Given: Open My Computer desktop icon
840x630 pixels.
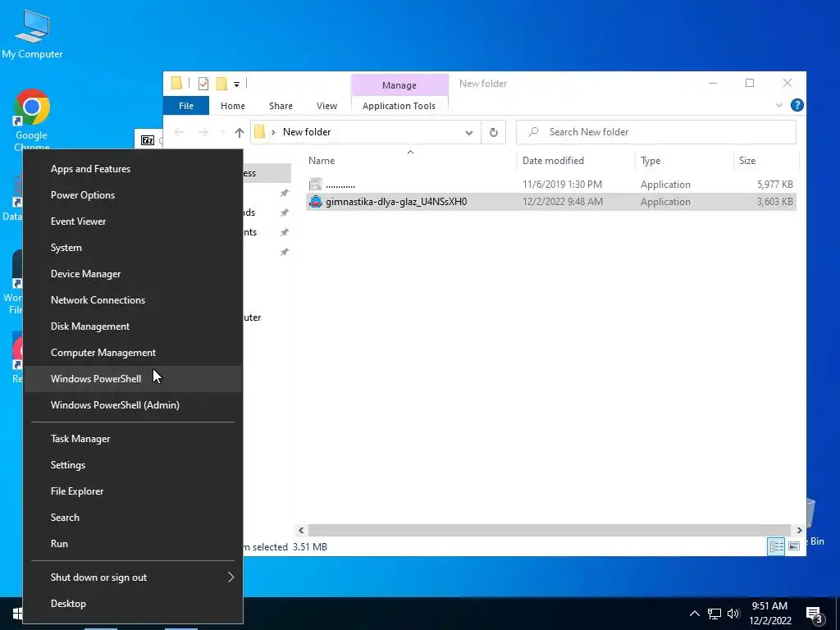Looking at the screenshot, I should (x=32, y=34).
